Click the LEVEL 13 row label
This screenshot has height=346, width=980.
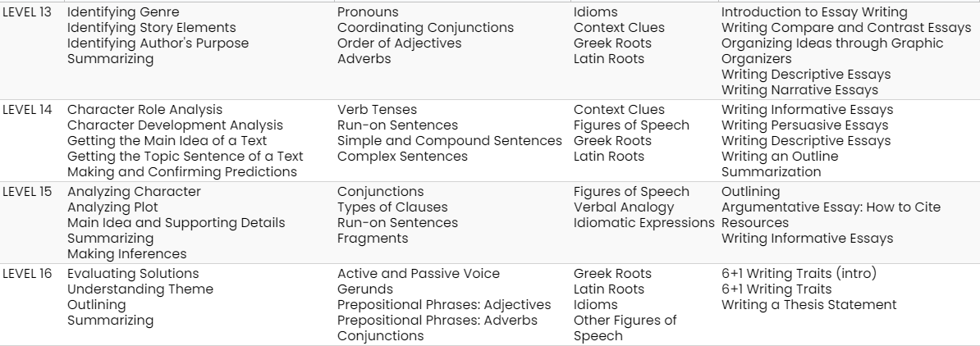[x=27, y=12]
